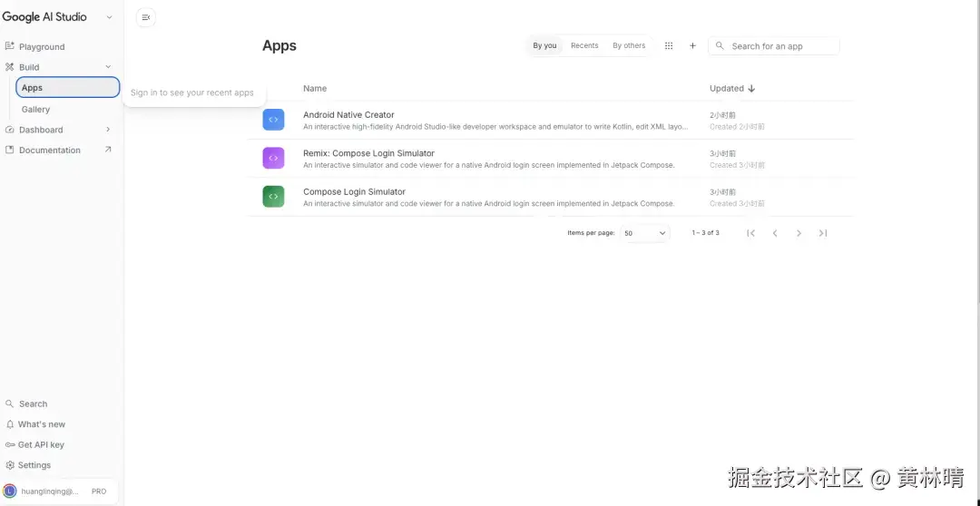This screenshot has width=980, height=506.
Task: Select the By you tab
Action: coord(544,45)
